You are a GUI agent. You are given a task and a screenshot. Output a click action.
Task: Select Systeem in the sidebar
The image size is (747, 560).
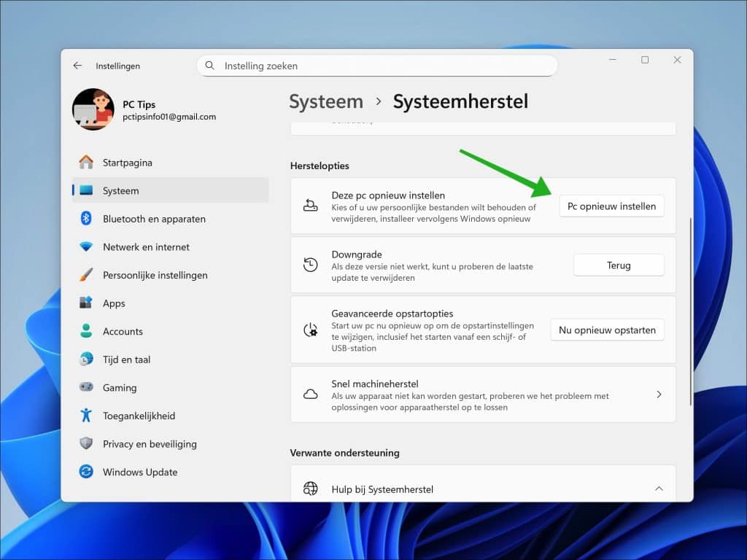(171, 190)
